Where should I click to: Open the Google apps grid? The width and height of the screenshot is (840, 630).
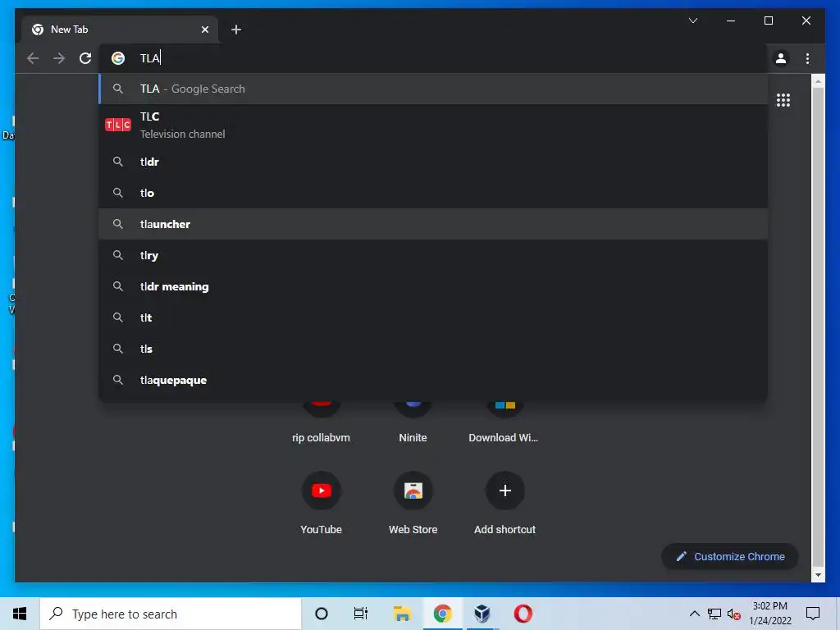point(783,100)
